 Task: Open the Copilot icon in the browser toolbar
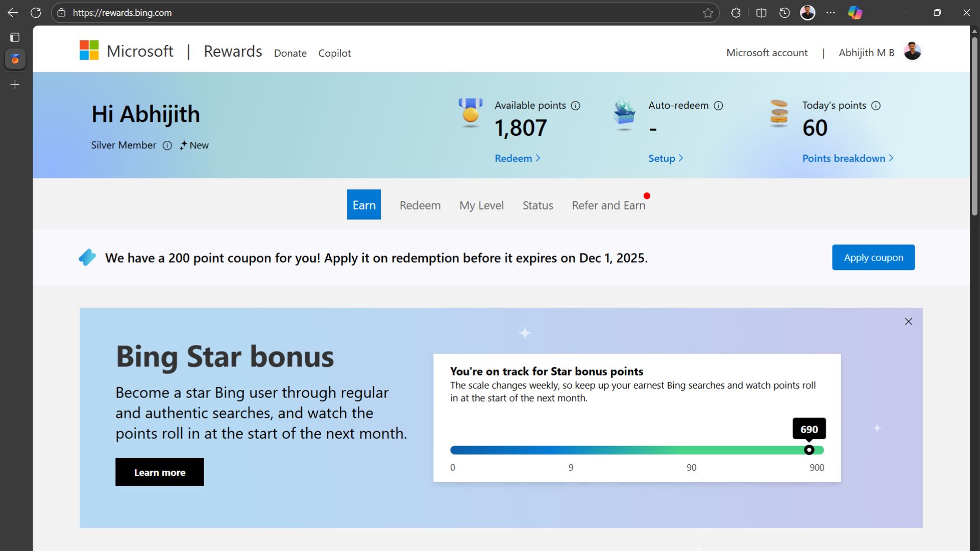(x=855, y=12)
